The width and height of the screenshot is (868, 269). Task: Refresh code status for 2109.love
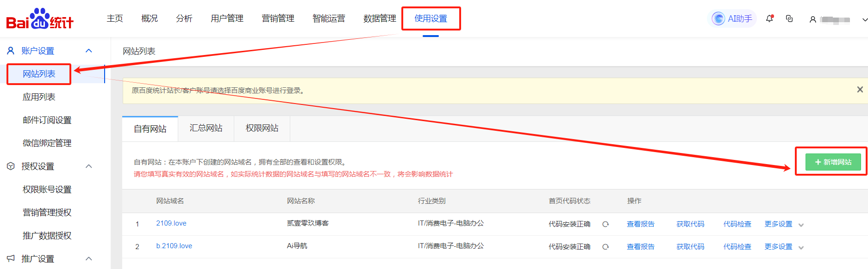[x=606, y=224]
